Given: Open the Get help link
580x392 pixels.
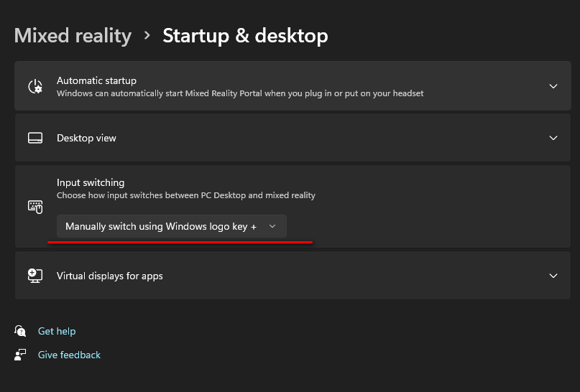Looking at the screenshot, I should coord(57,331).
